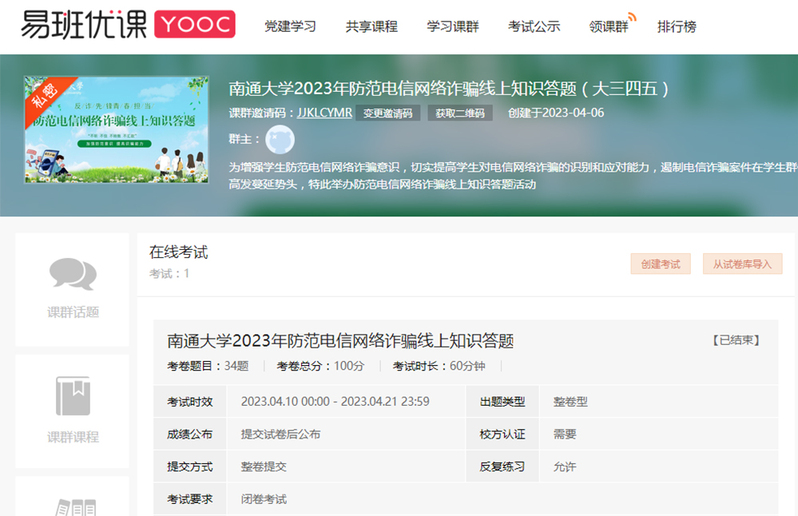Open the 考试公示 page
This screenshot has height=516, width=798.
[533, 27]
